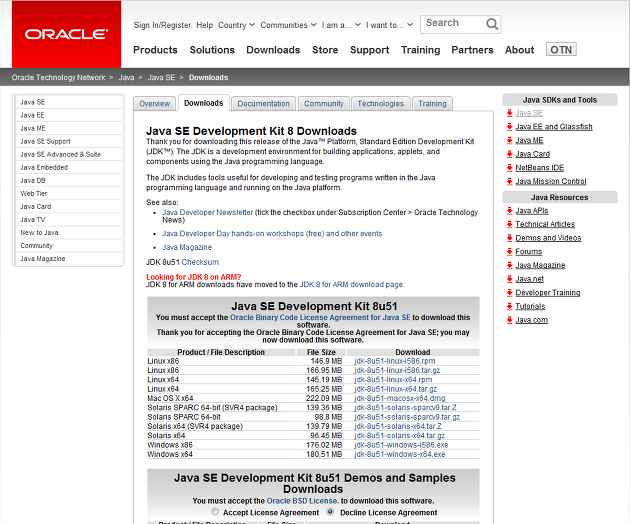630x524 pixels.
Task: Open the Products menu
Action: pyautogui.click(x=155, y=50)
